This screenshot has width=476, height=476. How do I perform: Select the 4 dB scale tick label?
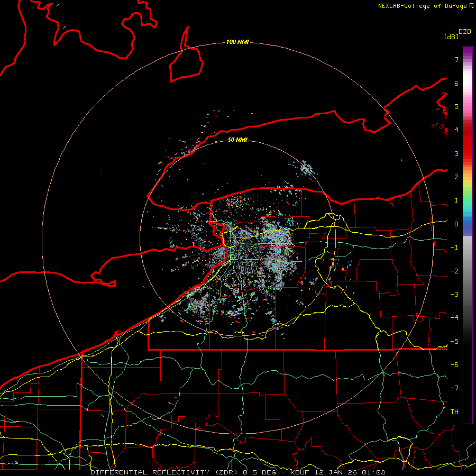456,130
